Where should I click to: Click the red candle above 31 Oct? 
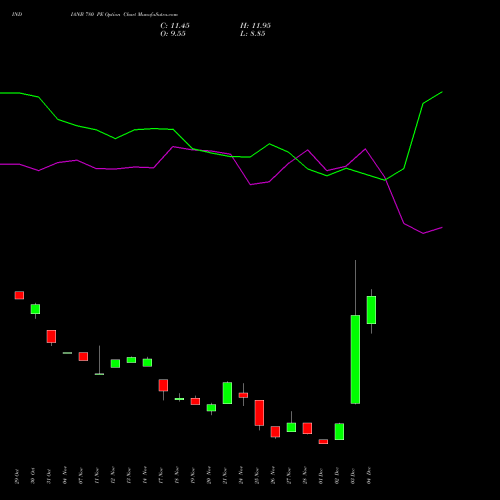pos(51,336)
